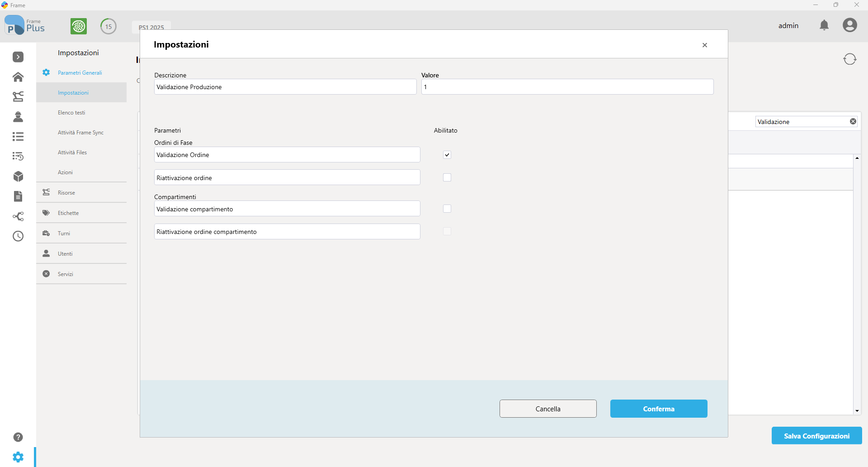Open the clock history sidebar icon
Viewport: 868px width, 467px height.
click(18, 236)
